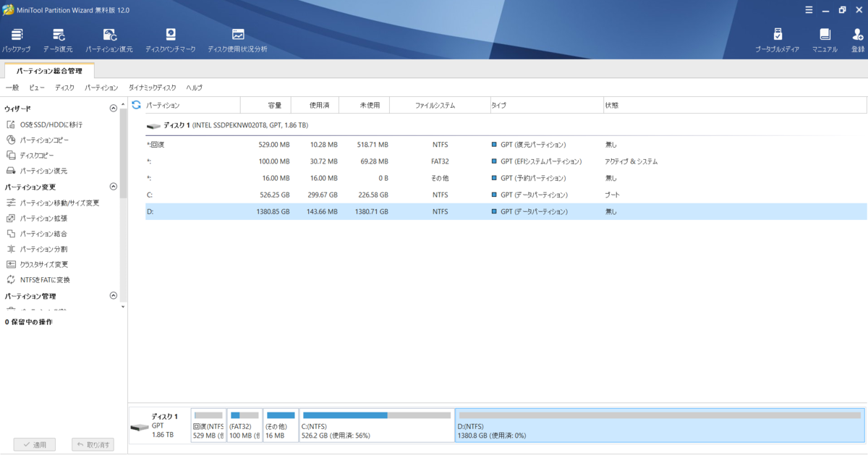This screenshot has width=868, height=466.
Task: Select パーティション結合 merge operation
Action: (x=43, y=234)
